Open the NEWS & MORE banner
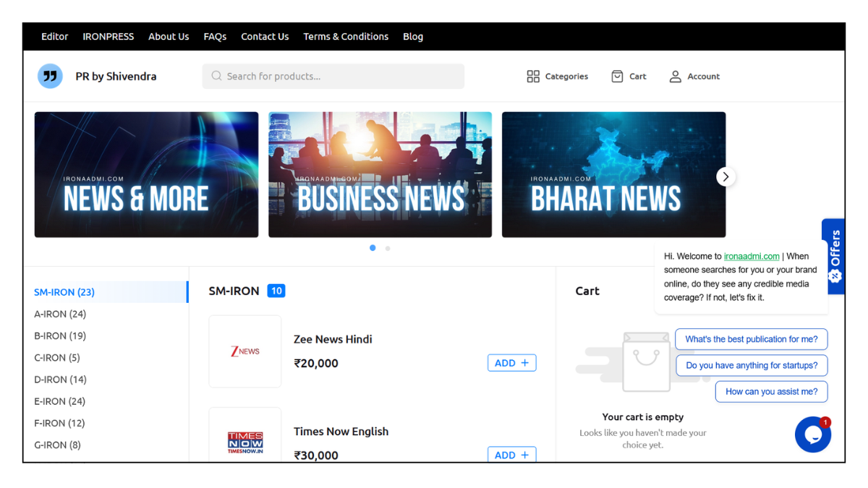The width and height of the screenshot is (868, 488). click(x=146, y=174)
